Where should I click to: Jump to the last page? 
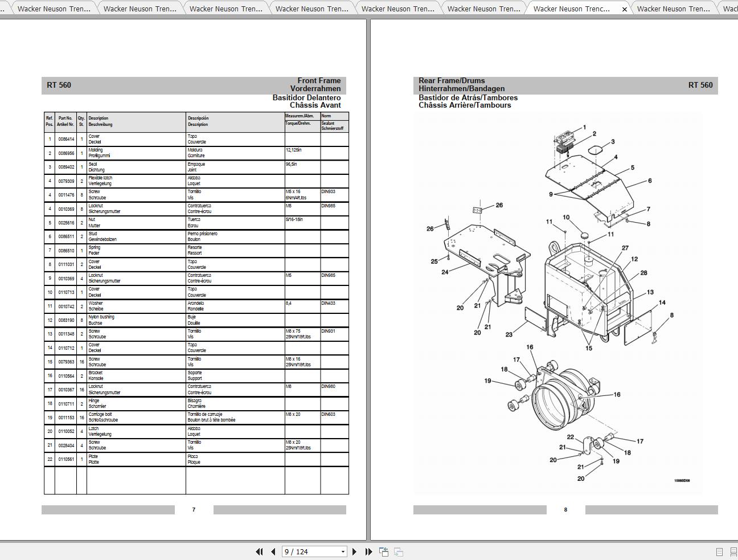point(368,551)
